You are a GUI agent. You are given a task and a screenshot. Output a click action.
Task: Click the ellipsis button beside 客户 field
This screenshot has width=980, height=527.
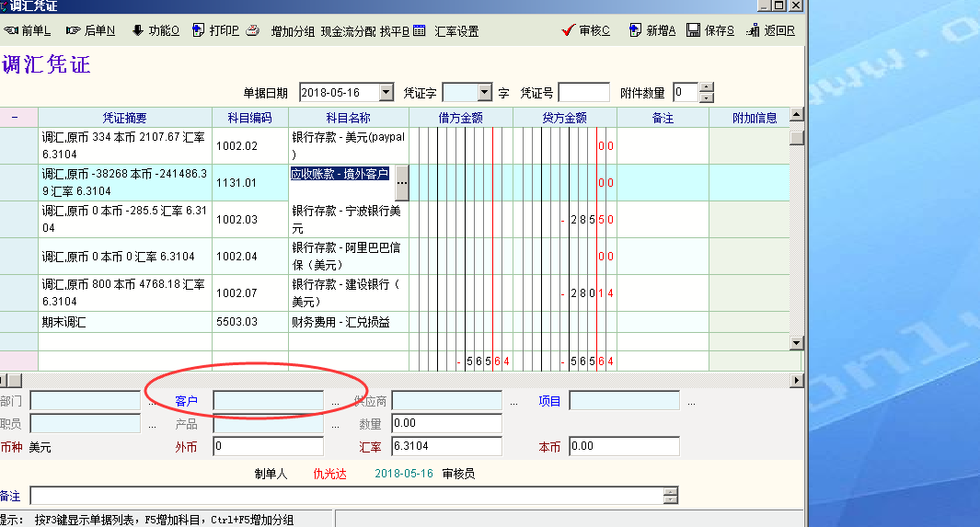(335, 402)
